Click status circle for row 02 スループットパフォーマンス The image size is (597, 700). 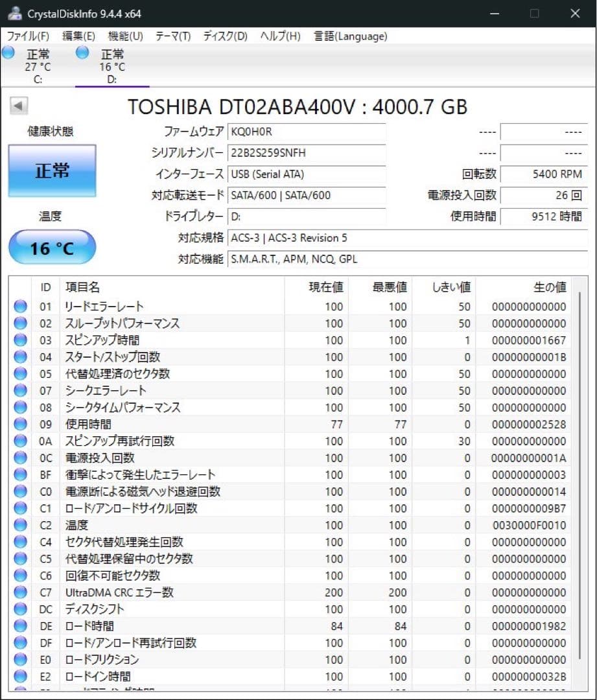tap(21, 323)
